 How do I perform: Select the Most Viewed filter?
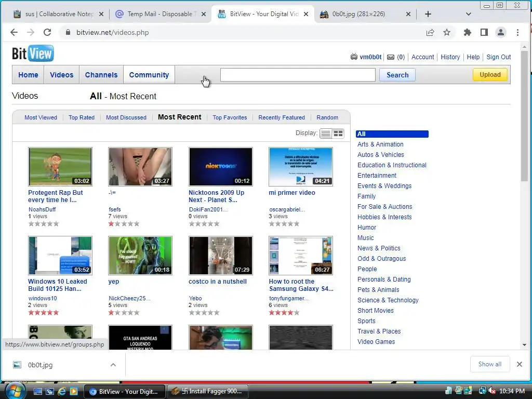point(41,117)
